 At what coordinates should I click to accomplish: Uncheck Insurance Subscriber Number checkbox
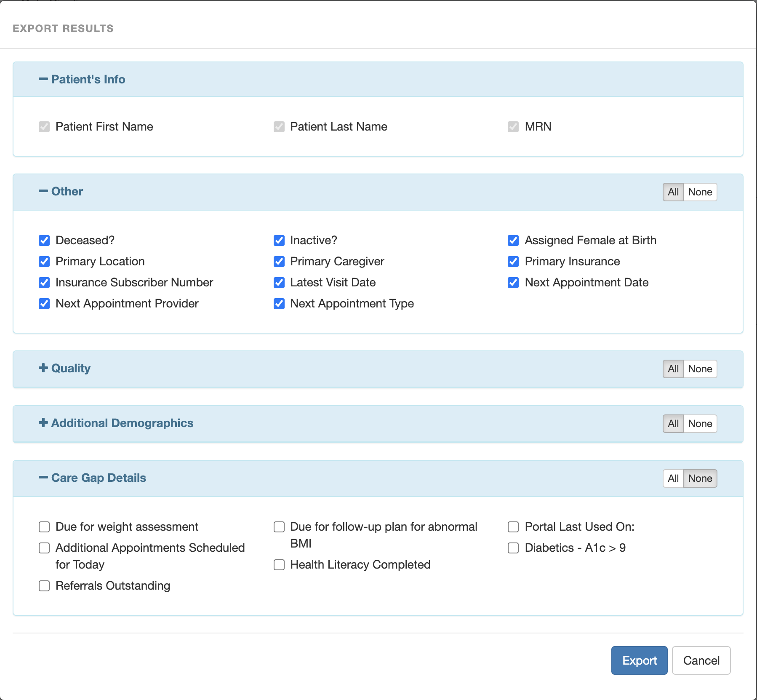click(x=44, y=283)
